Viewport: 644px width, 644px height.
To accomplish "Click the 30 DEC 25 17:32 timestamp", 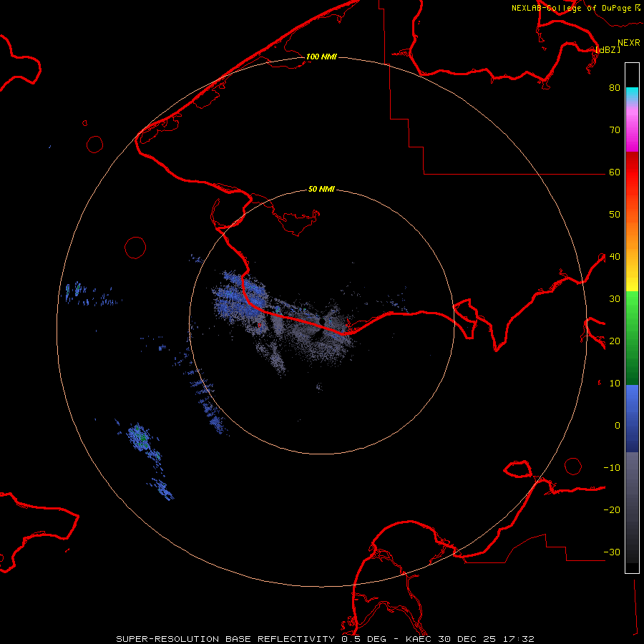I will click(487, 639).
